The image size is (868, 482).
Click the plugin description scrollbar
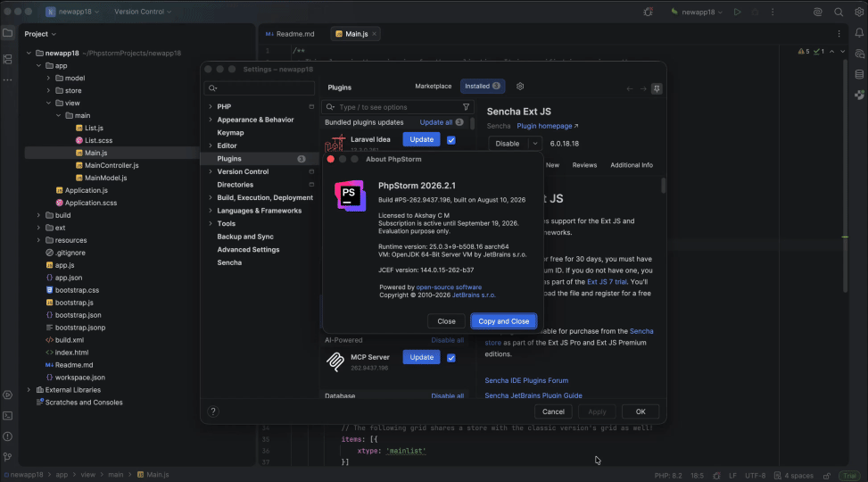coord(663,186)
